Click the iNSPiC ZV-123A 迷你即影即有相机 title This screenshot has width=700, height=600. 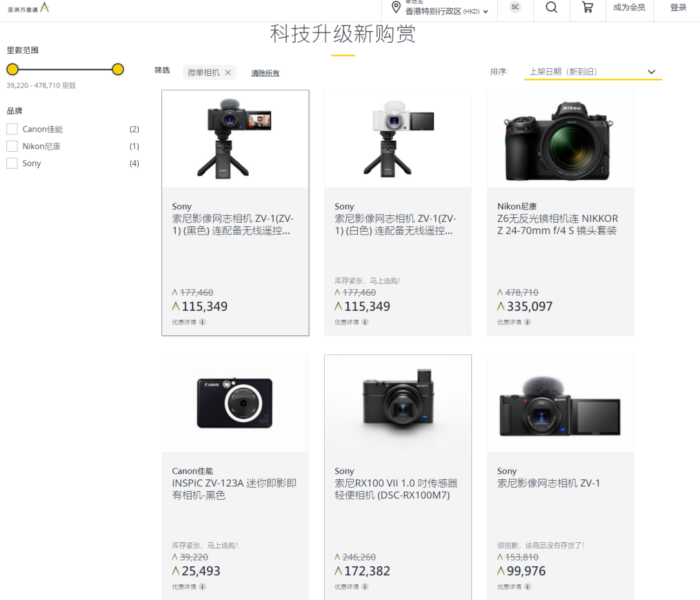coord(235,489)
